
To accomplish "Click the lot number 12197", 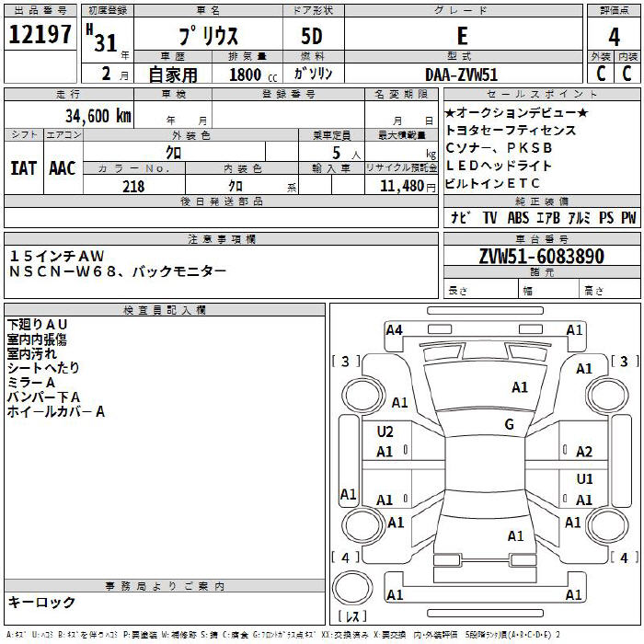I will point(40,37).
